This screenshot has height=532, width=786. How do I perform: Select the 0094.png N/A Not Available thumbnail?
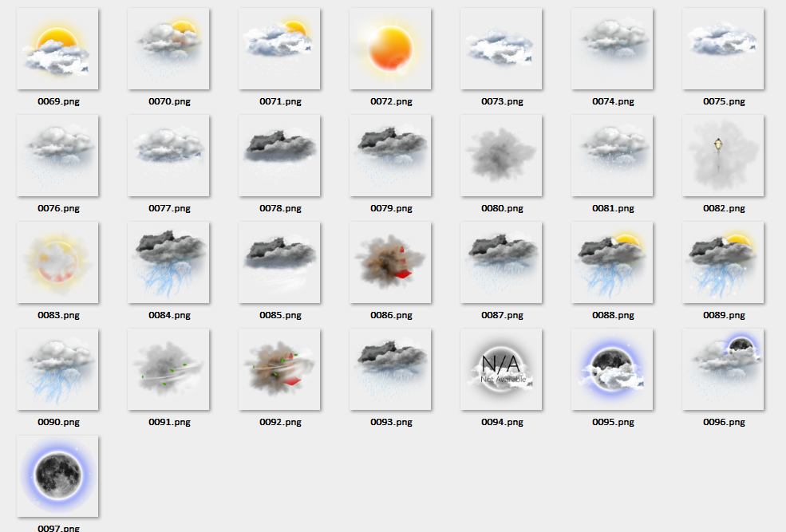(501, 369)
